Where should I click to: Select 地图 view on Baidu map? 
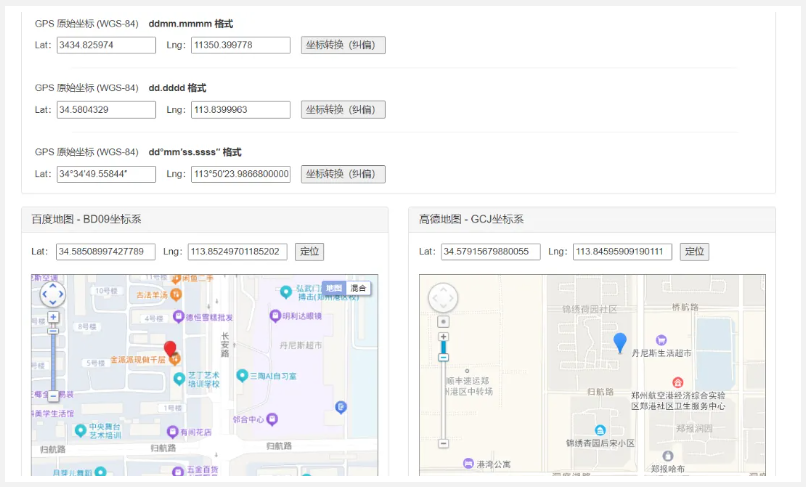click(x=334, y=288)
